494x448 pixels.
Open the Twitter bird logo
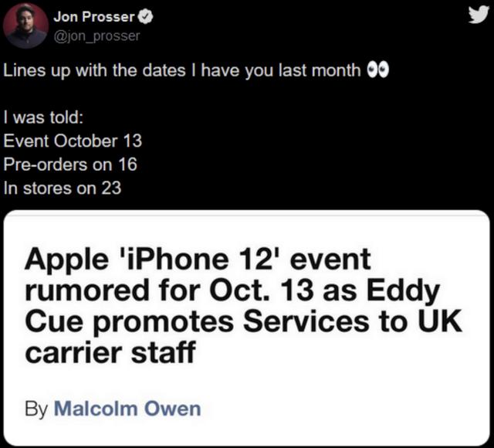[479, 15]
